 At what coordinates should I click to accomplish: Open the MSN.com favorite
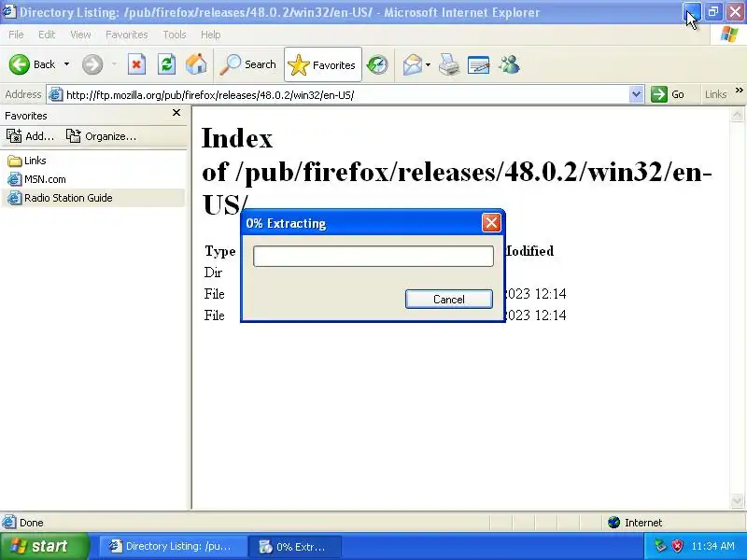36,179
